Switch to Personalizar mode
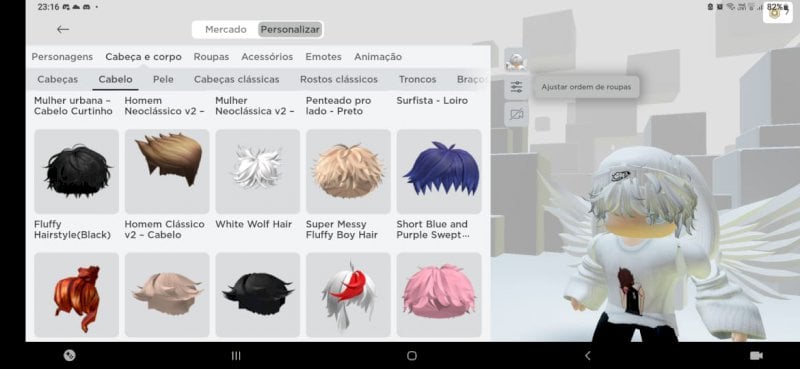800x369 pixels. coord(290,30)
